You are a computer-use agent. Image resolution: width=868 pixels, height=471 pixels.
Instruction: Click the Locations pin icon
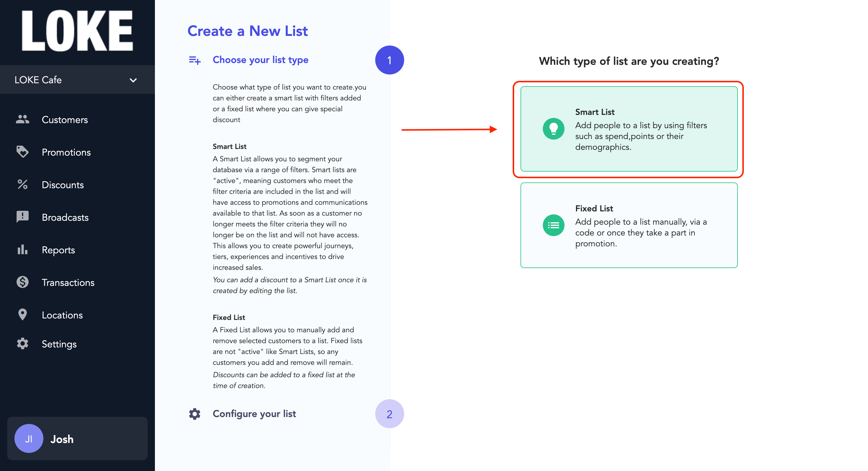[x=22, y=315]
